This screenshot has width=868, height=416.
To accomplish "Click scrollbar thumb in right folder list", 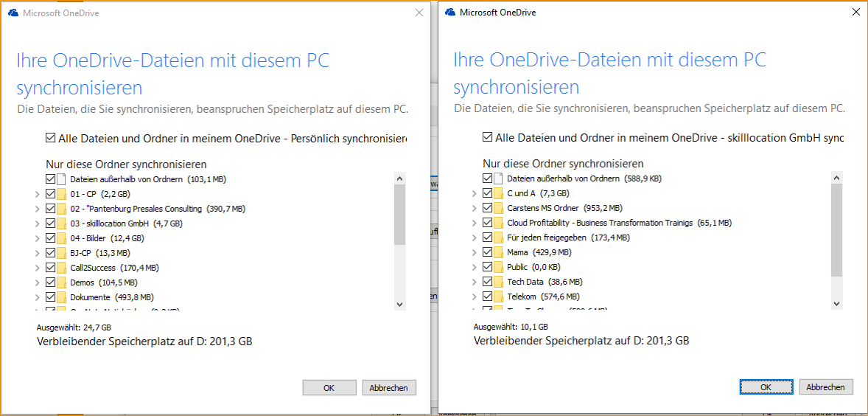I will click(x=836, y=230).
